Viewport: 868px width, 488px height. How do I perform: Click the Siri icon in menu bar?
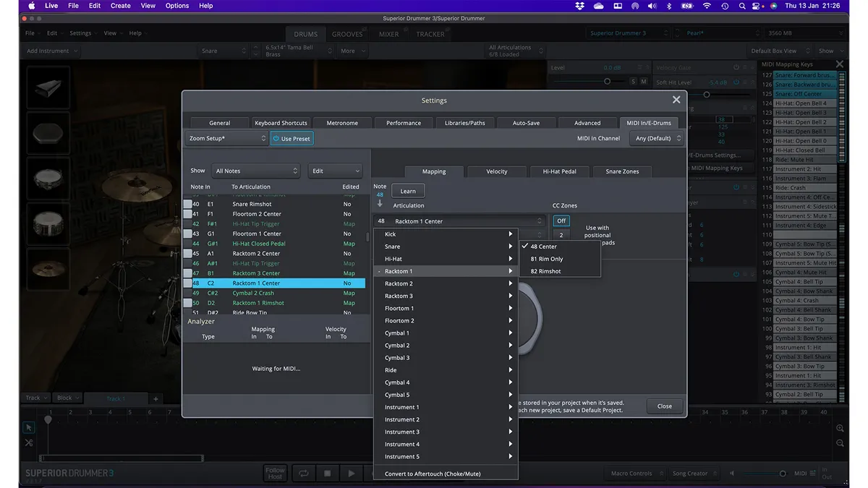coord(773,6)
